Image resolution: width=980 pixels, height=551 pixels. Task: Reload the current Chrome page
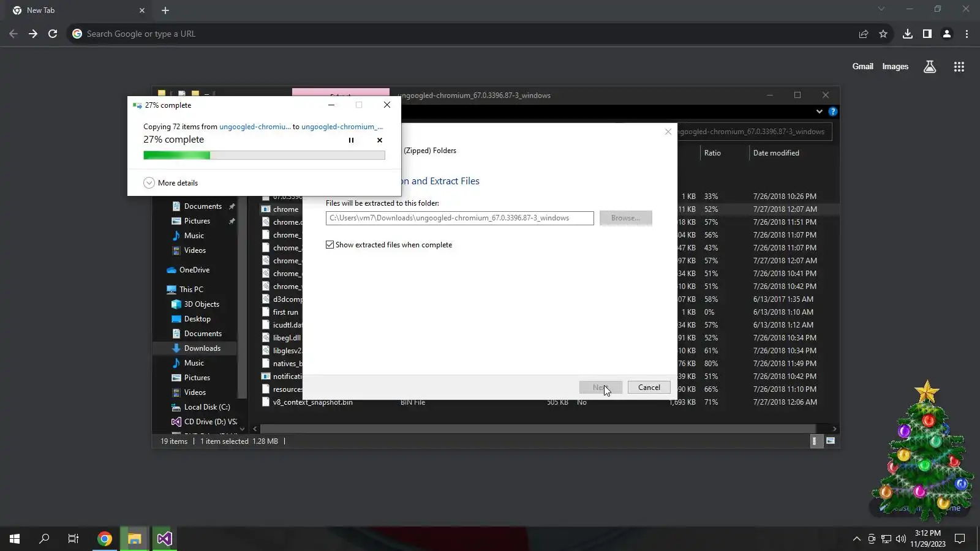click(x=53, y=34)
